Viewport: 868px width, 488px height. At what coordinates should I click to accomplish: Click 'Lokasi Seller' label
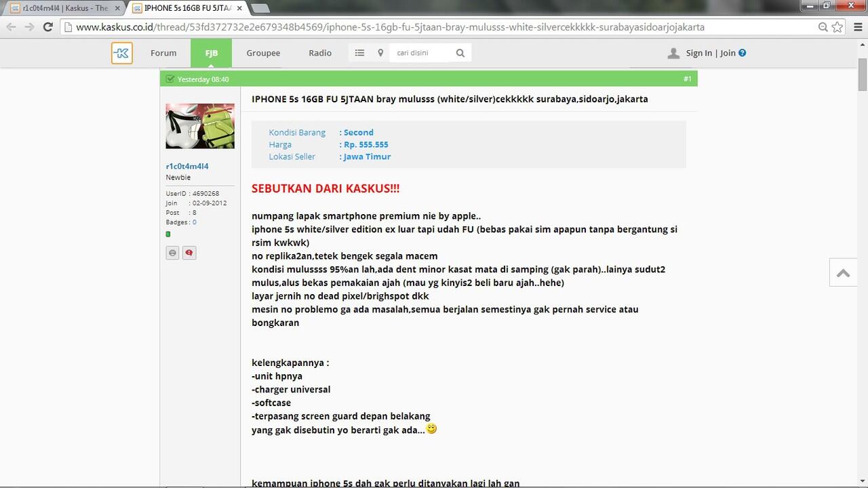point(292,157)
